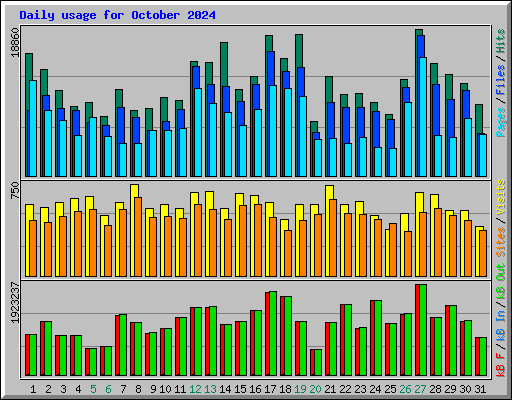
Task: Select day 18 on the axis
Action: (x=285, y=389)
